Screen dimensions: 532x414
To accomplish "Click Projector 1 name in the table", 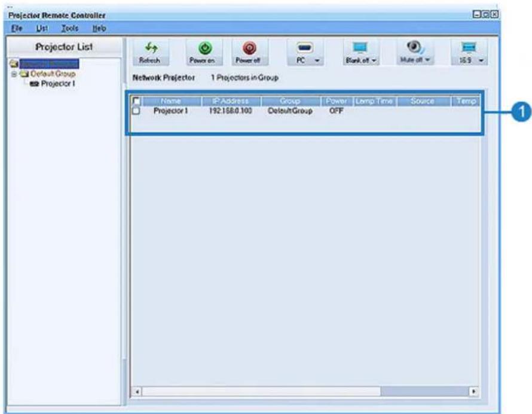I will [x=171, y=111].
